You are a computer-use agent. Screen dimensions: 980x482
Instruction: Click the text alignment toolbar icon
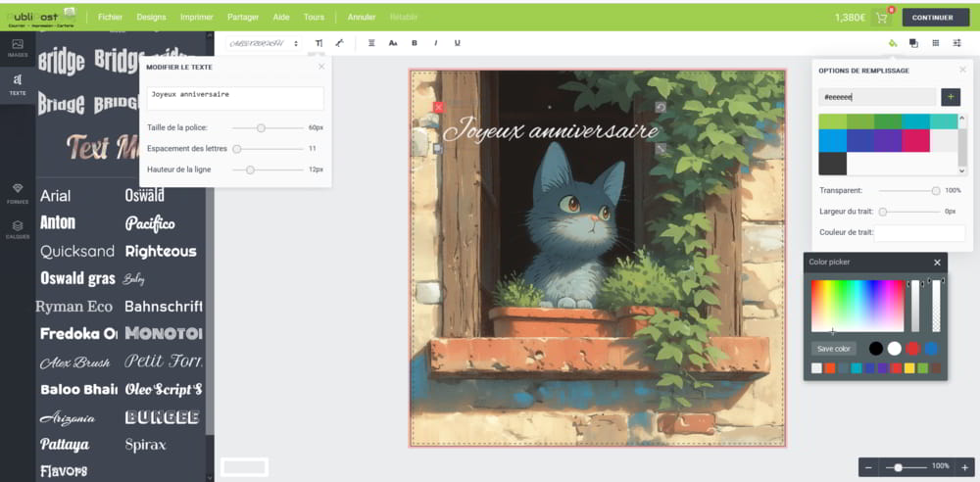point(371,43)
